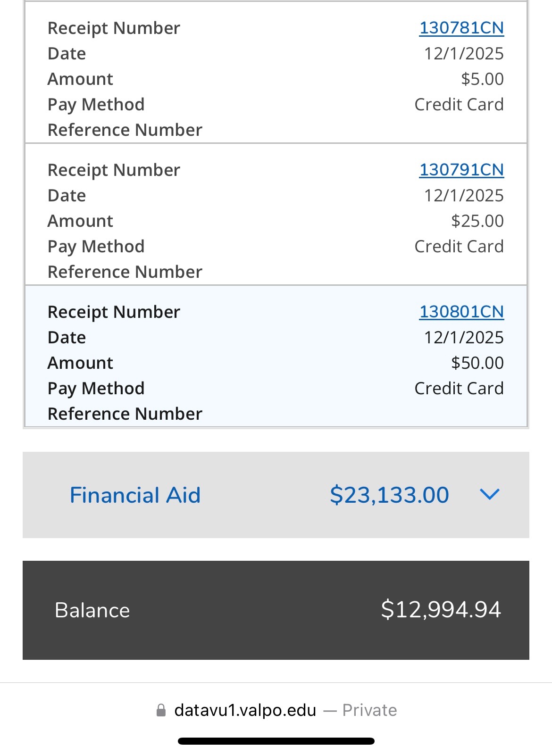This screenshot has height=756, width=552.
Task: Click Reference Number label under receipt 130781CN
Action: point(125,130)
